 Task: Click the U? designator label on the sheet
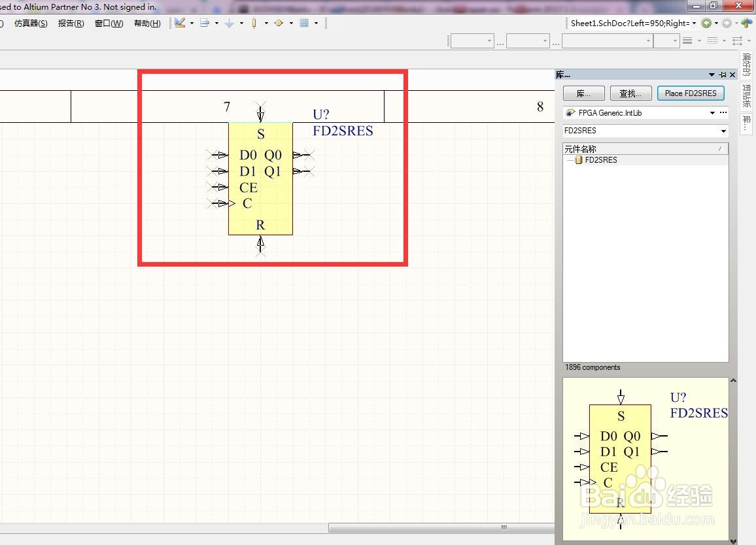321,114
